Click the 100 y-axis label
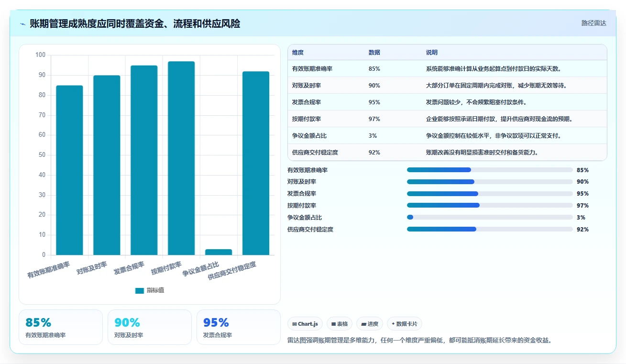The width and height of the screenshot is (626, 364). (40, 55)
